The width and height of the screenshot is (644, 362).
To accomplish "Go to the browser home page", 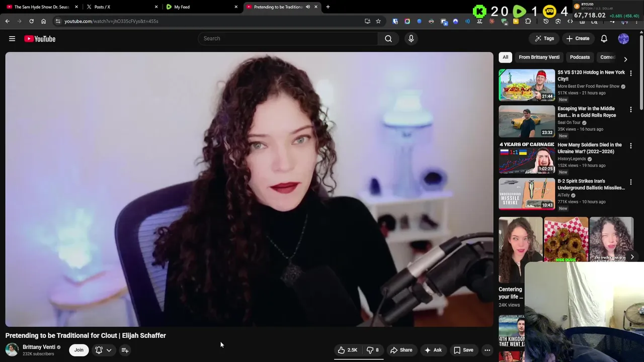I will tap(43, 21).
